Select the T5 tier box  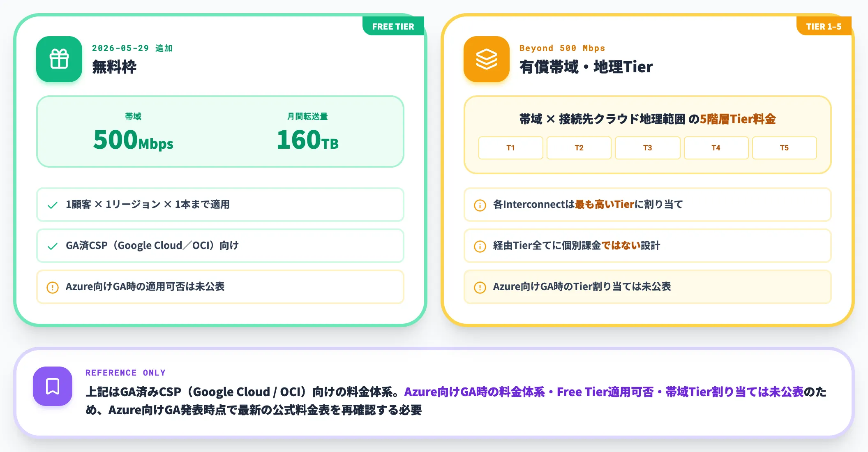(x=785, y=148)
